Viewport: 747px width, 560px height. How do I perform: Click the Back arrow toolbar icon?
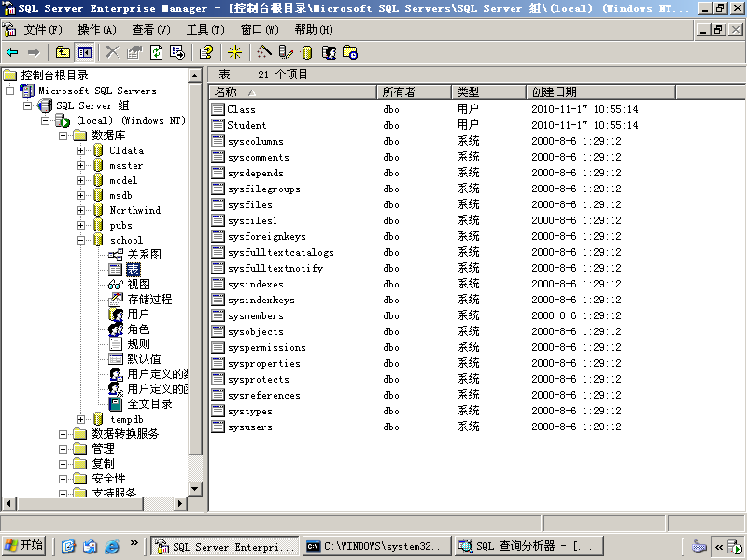click(x=12, y=52)
